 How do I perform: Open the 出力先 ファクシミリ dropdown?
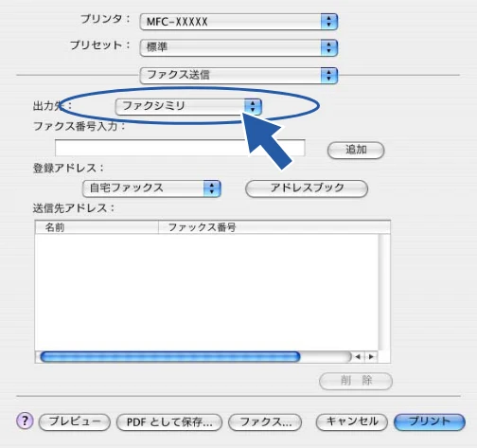point(188,106)
